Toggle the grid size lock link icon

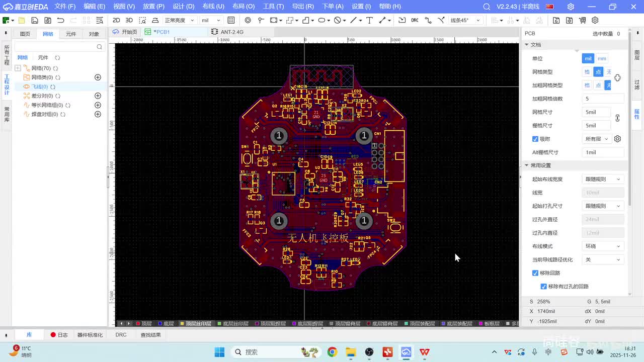click(617, 118)
